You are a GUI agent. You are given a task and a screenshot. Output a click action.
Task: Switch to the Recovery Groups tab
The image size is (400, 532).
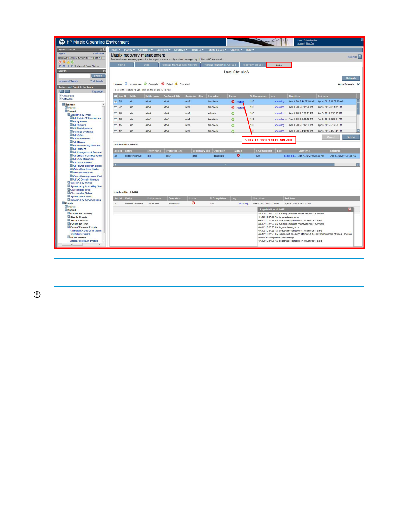[253, 65]
